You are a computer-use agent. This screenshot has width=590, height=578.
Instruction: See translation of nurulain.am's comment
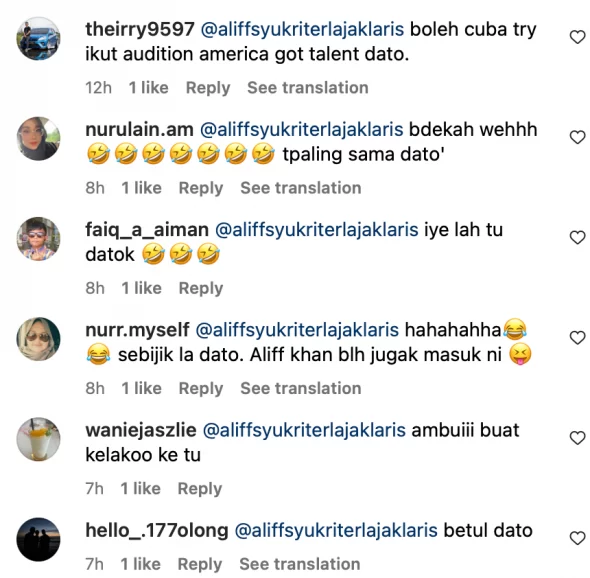tap(301, 188)
